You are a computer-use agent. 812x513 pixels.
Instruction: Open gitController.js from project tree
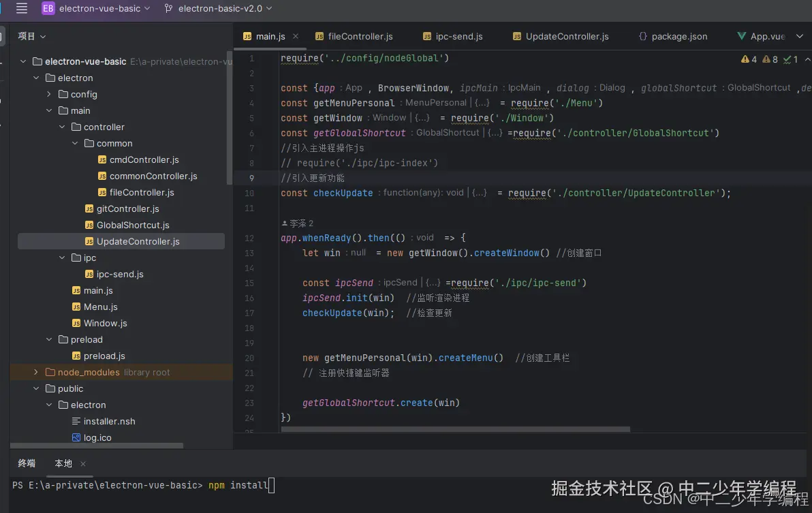point(127,208)
